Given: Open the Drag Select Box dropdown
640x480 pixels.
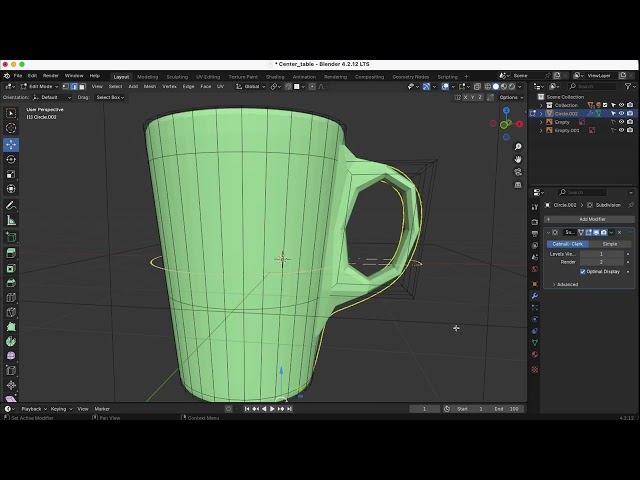Looking at the screenshot, I should [x=110, y=98].
